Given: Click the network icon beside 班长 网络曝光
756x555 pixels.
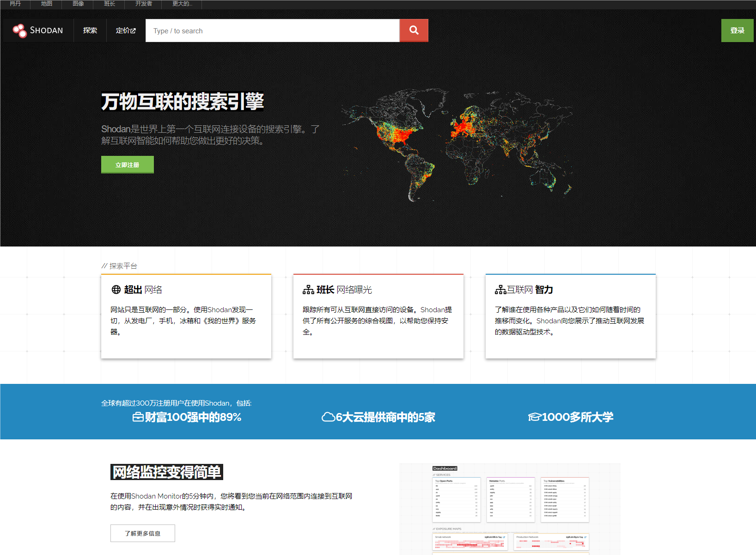Looking at the screenshot, I should tap(308, 290).
